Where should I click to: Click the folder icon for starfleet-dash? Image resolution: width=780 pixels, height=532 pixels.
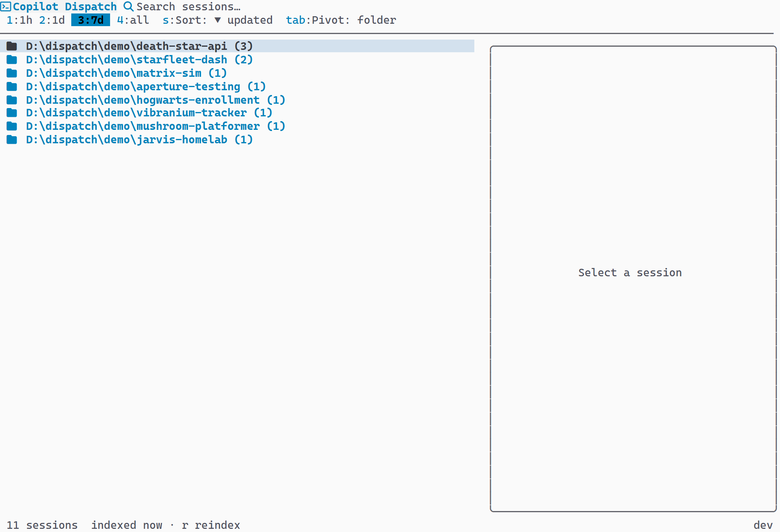11,59
